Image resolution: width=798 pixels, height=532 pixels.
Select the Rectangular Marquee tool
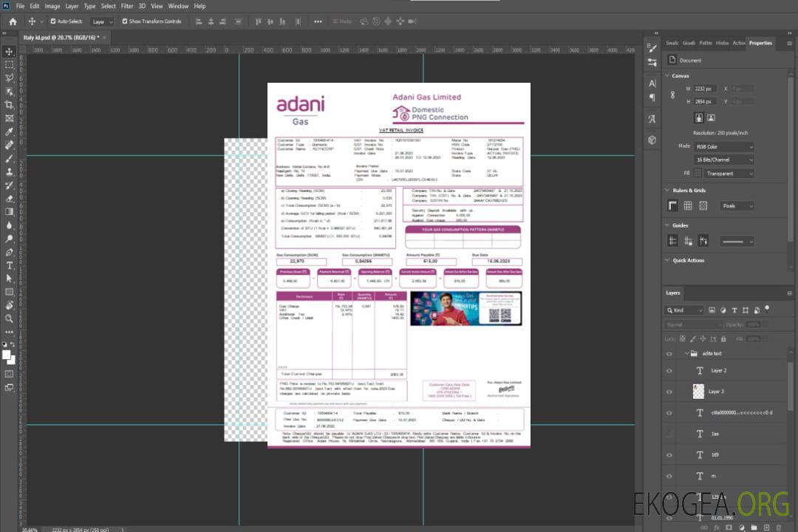tap(10, 64)
